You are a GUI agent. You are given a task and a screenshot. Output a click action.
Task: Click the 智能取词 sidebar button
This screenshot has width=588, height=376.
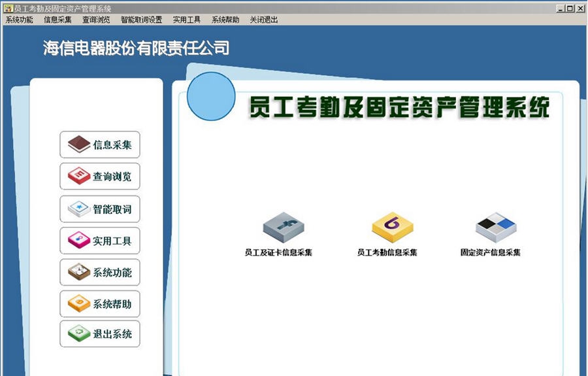100,209
